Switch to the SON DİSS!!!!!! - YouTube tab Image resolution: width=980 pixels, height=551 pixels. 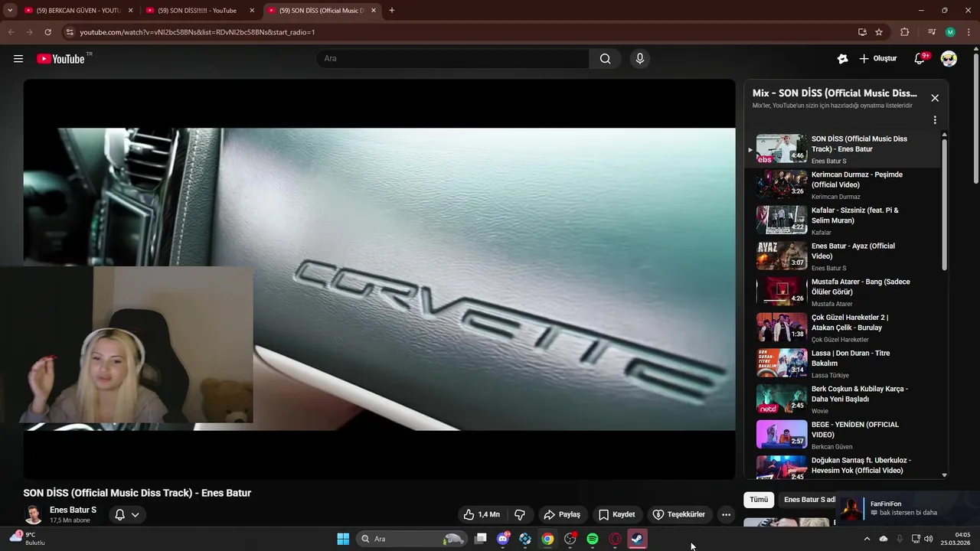coord(197,11)
